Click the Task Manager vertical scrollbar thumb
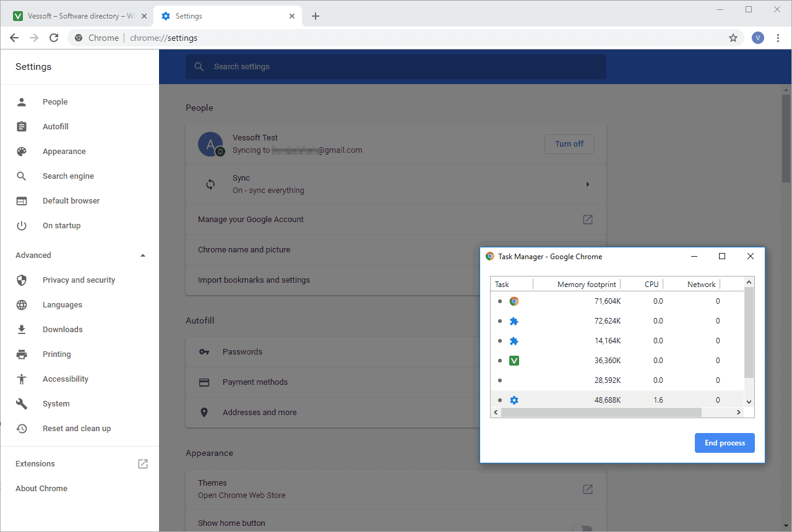 [749, 333]
